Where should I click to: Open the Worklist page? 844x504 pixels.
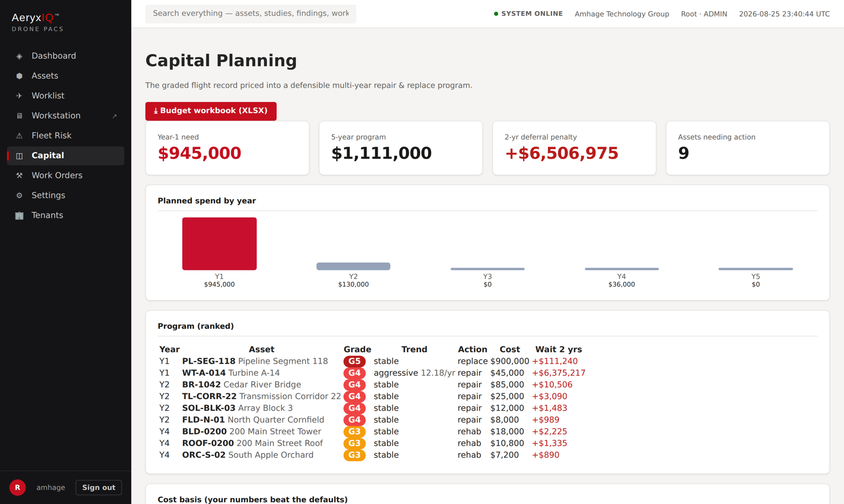point(65,96)
